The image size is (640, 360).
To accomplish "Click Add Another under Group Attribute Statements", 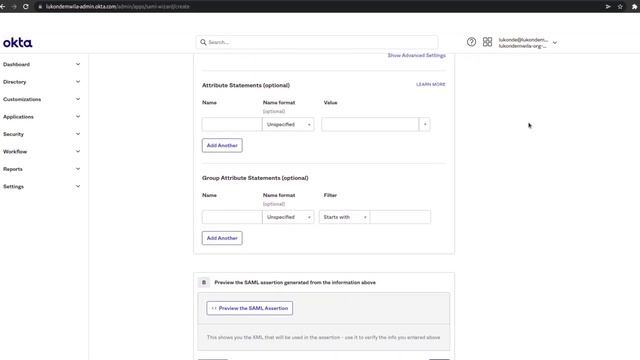I will [x=222, y=238].
